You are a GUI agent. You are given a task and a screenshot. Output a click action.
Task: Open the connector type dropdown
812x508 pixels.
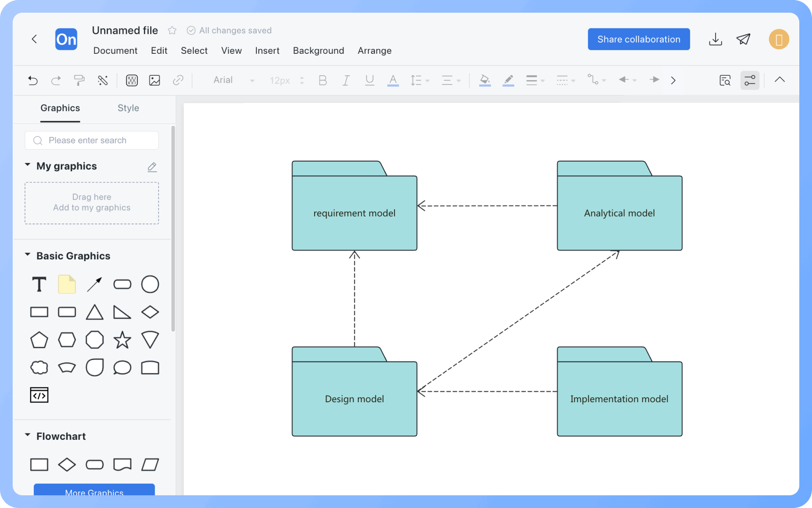tap(597, 80)
